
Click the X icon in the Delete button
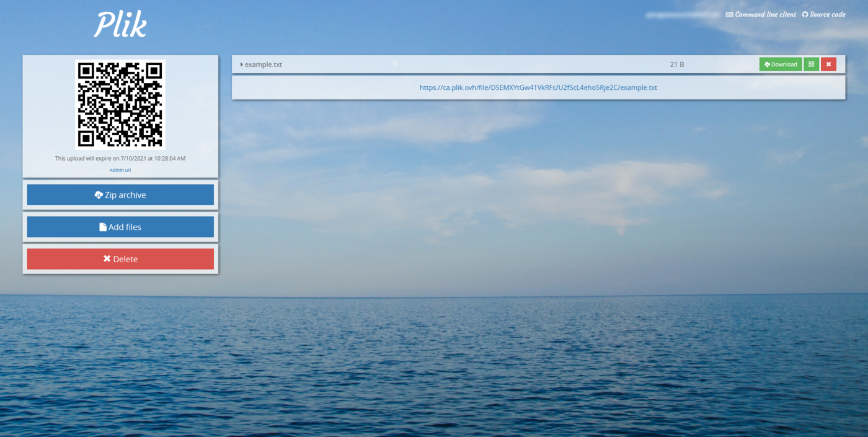click(x=107, y=259)
